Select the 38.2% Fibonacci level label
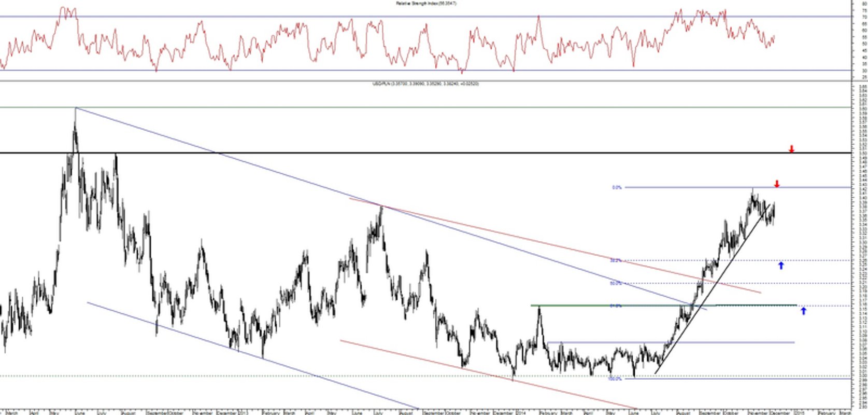868x415 pixels. tap(616, 260)
